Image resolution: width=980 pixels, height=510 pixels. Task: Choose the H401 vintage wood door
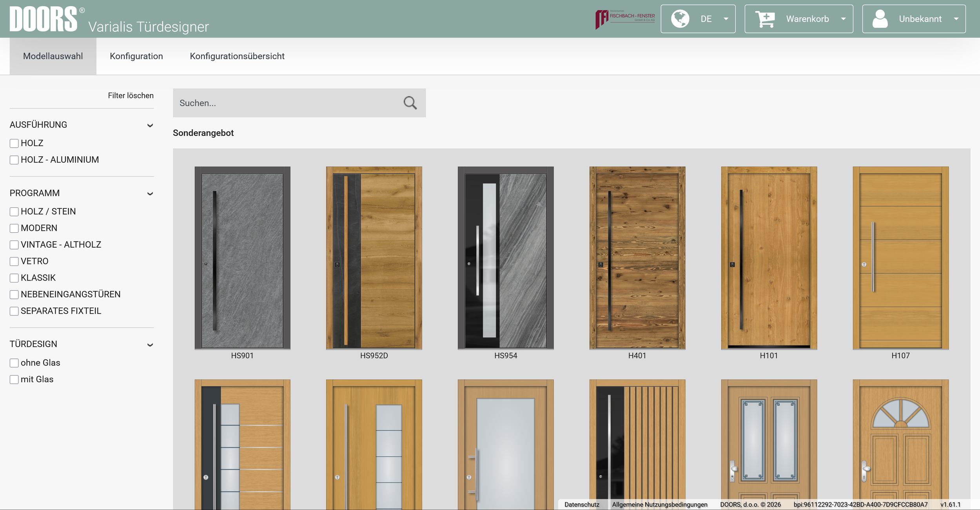[x=637, y=258]
